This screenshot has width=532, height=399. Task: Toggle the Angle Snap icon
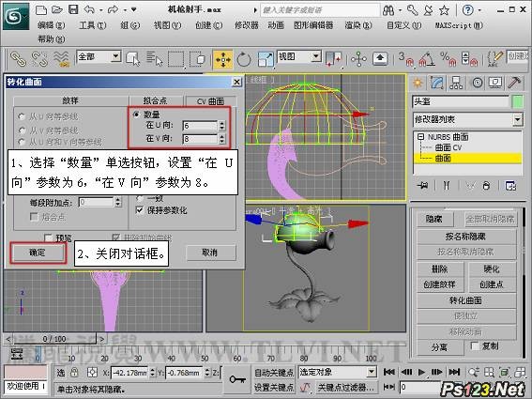pos(427,59)
